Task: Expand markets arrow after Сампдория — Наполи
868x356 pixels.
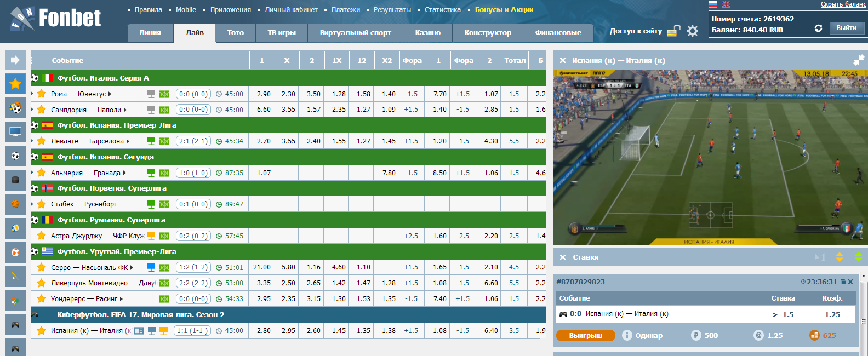Action: point(125,110)
